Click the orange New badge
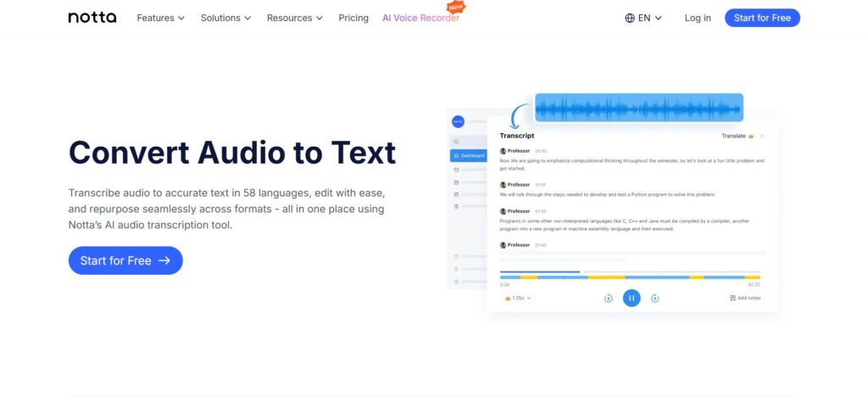This screenshot has height=397, width=868. [x=457, y=7]
